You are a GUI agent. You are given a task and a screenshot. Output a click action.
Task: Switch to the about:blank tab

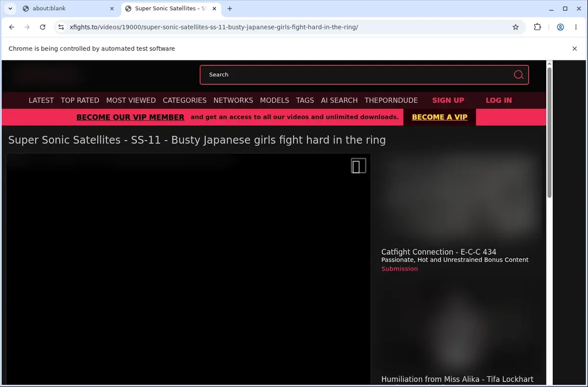68,8
